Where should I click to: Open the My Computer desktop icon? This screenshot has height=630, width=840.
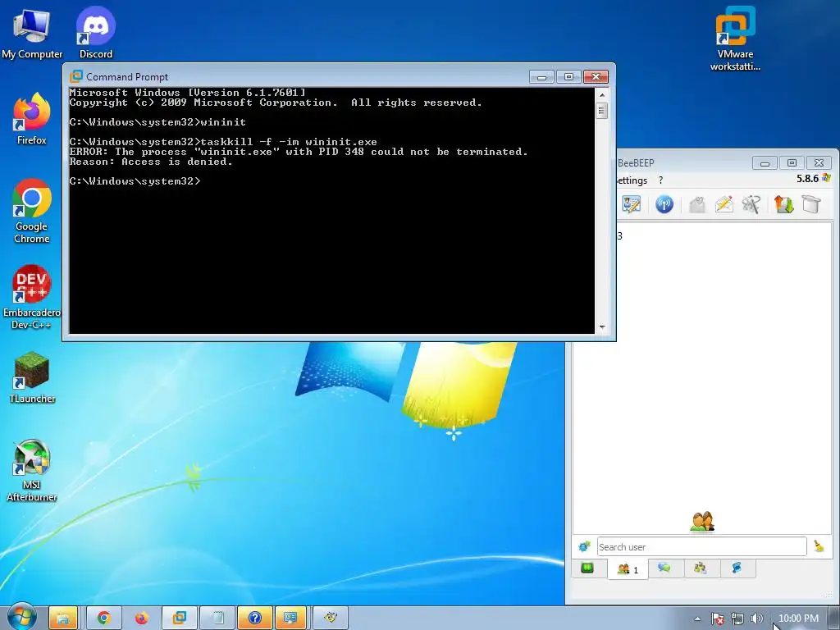click(32, 34)
